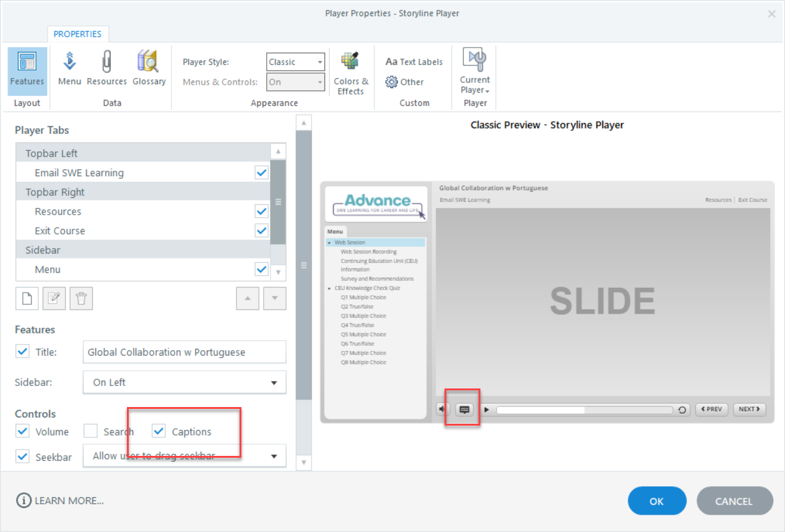Viewport: 785px width, 532px height.
Task: Open the seekbar behavior dropdown
Action: point(273,456)
